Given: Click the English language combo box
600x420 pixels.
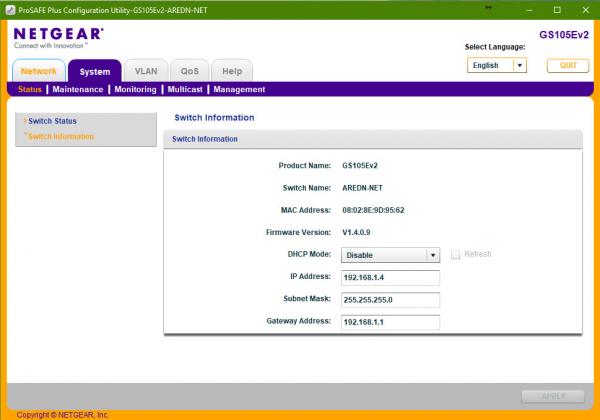Looking at the screenshot, I should tap(496, 65).
